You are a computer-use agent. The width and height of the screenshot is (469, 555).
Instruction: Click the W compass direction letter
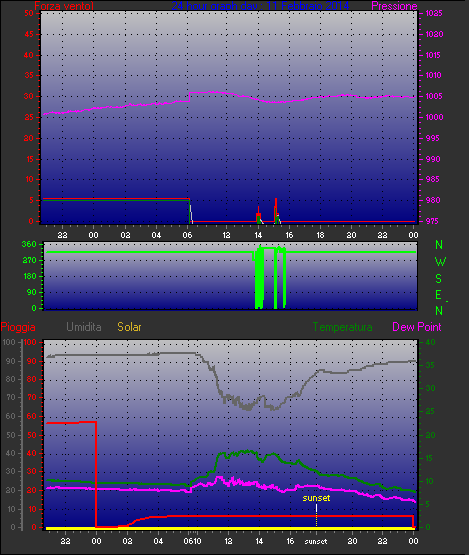coord(440,262)
